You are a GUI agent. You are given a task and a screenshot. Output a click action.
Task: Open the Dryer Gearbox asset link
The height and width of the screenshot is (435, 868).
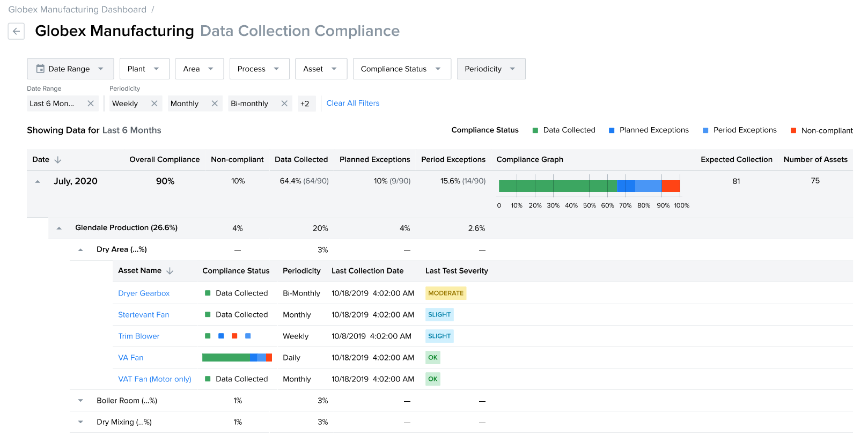coord(144,293)
